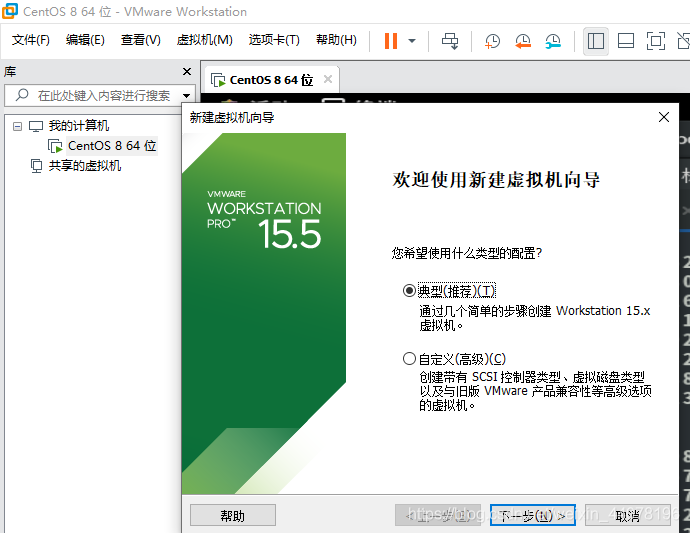Click the VMware Workstation title bar icon

click(x=10, y=11)
